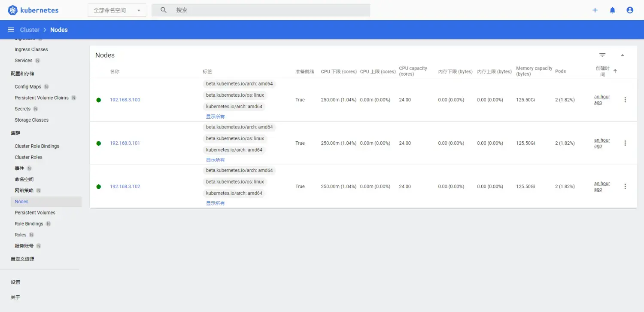Click Cluster in the breadcrumb
644x312 pixels.
[x=30, y=30]
